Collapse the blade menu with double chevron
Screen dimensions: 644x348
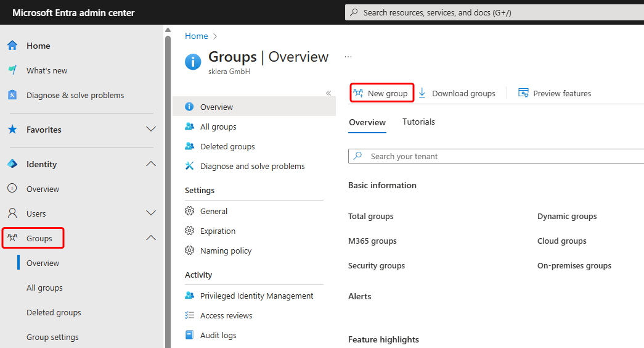coord(328,93)
